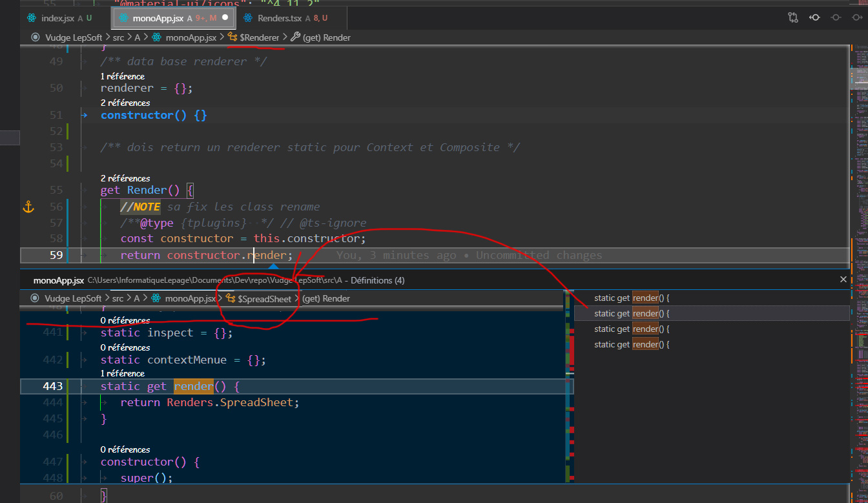Image resolution: width=868 pixels, height=503 pixels.
Task: Switch to the index.jsx tab
Action: (x=58, y=18)
